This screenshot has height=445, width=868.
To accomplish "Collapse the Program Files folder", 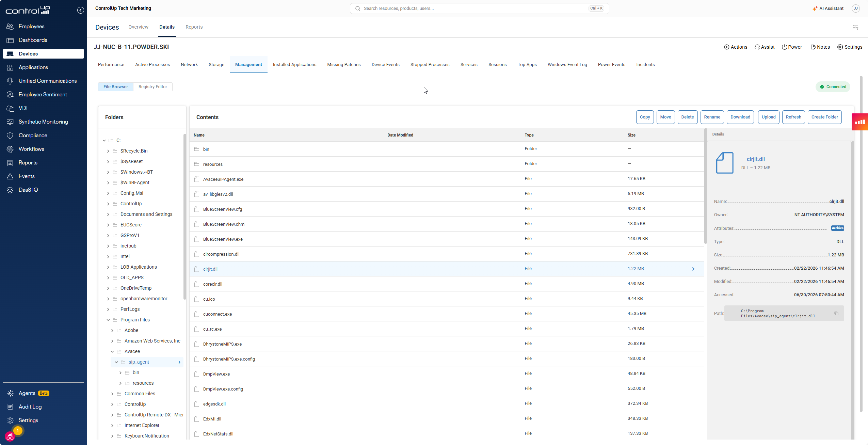I will coord(108,320).
